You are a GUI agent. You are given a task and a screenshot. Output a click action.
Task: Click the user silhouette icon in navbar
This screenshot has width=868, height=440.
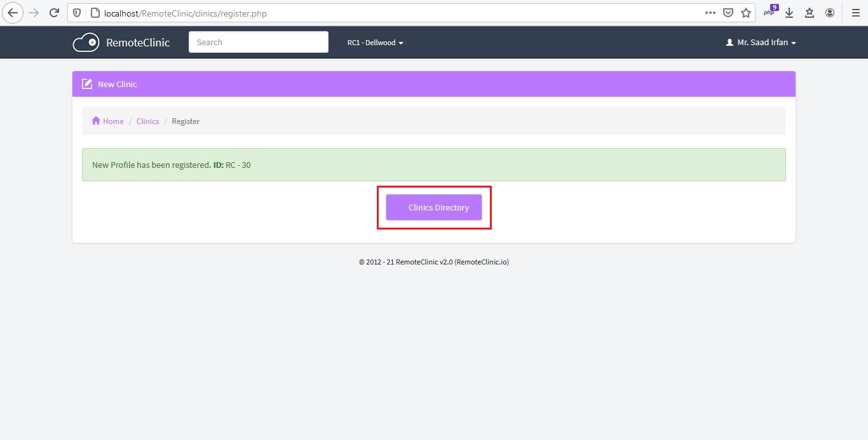729,43
